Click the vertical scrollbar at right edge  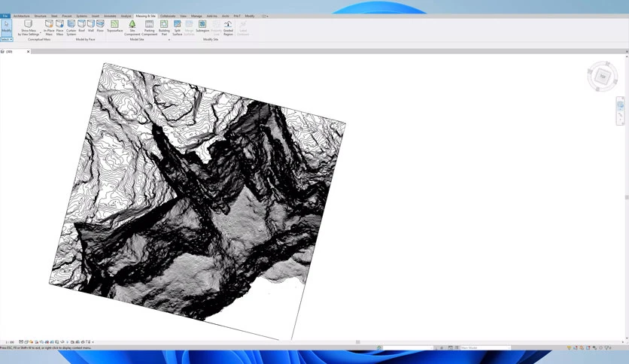tap(627, 197)
